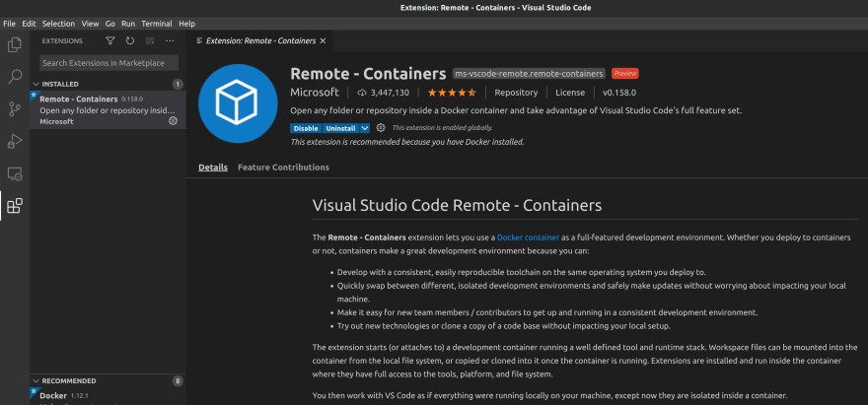The width and height of the screenshot is (868, 405).
Task: Open the Help menu
Action: tap(187, 24)
